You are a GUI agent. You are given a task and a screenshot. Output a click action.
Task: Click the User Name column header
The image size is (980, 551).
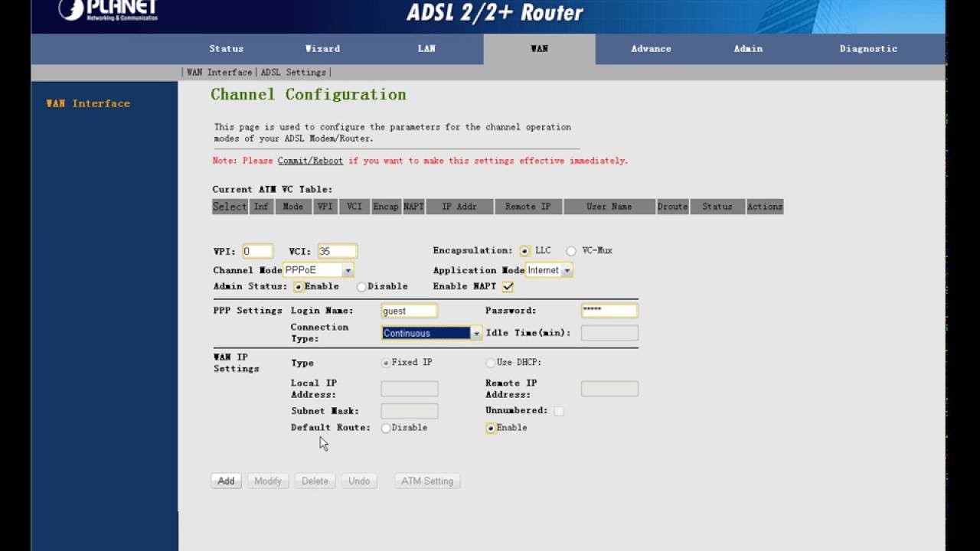tap(609, 207)
